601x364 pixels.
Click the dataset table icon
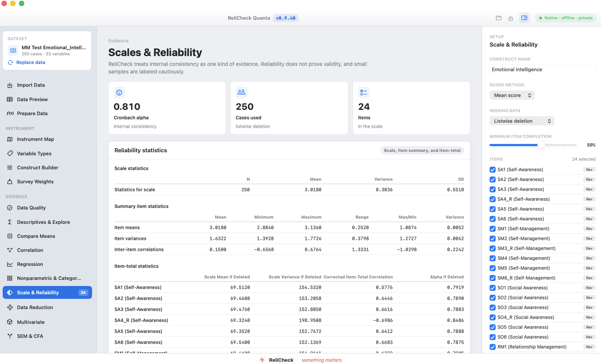pyautogui.click(x=13, y=50)
